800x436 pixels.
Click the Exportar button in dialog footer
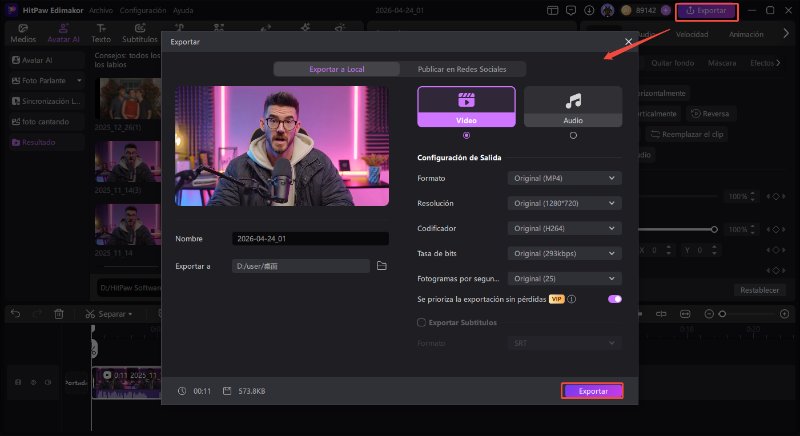(x=592, y=391)
